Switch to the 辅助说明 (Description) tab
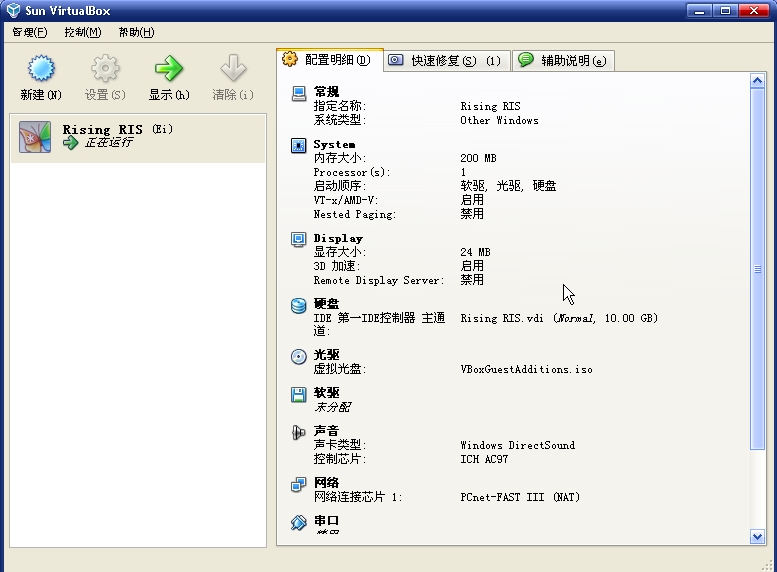The width and height of the screenshot is (777, 572). tap(563, 61)
